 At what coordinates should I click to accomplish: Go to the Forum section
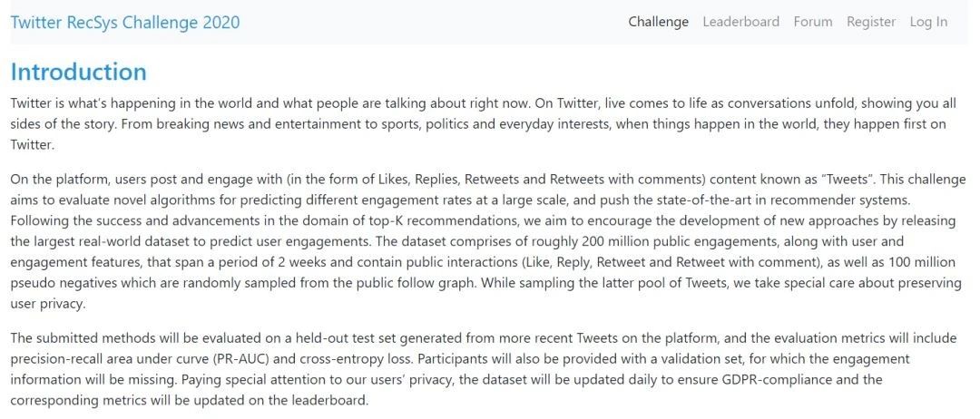click(812, 22)
